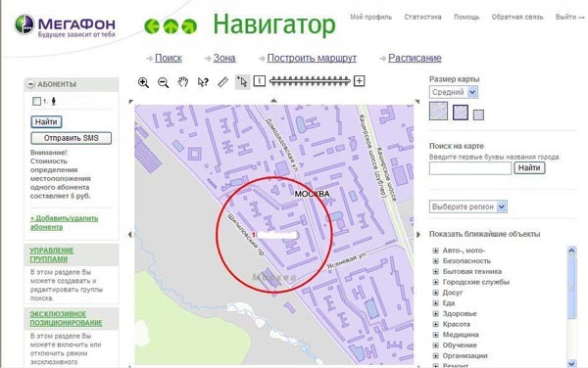
Task: Expand the Авто-, мото- category
Action: (435, 251)
